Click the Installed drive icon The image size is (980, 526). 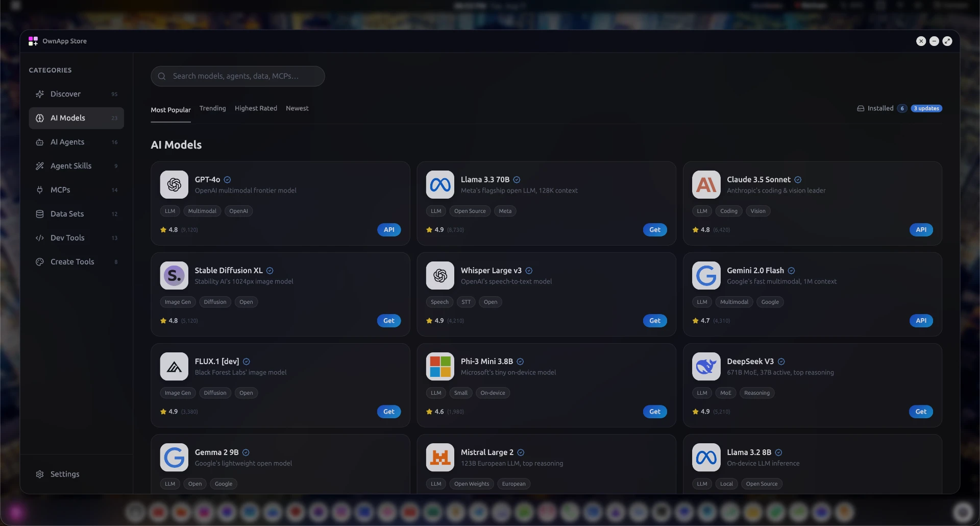pos(861,108)
